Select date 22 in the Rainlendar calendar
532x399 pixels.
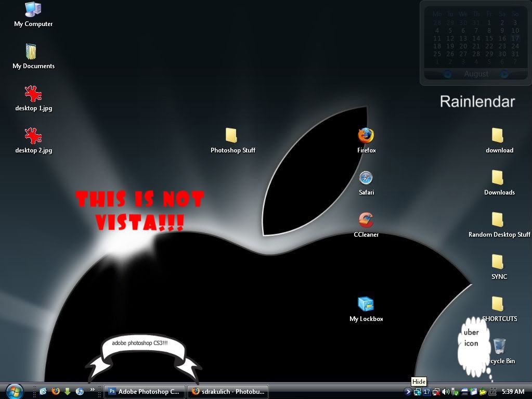click(489, 46)
